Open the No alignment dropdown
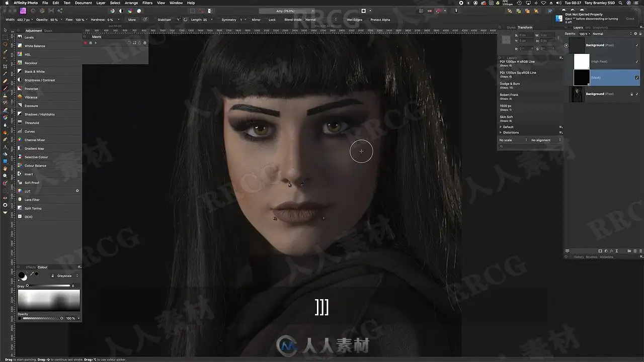The height and width of the screenshot is (362, 644). 545,140
